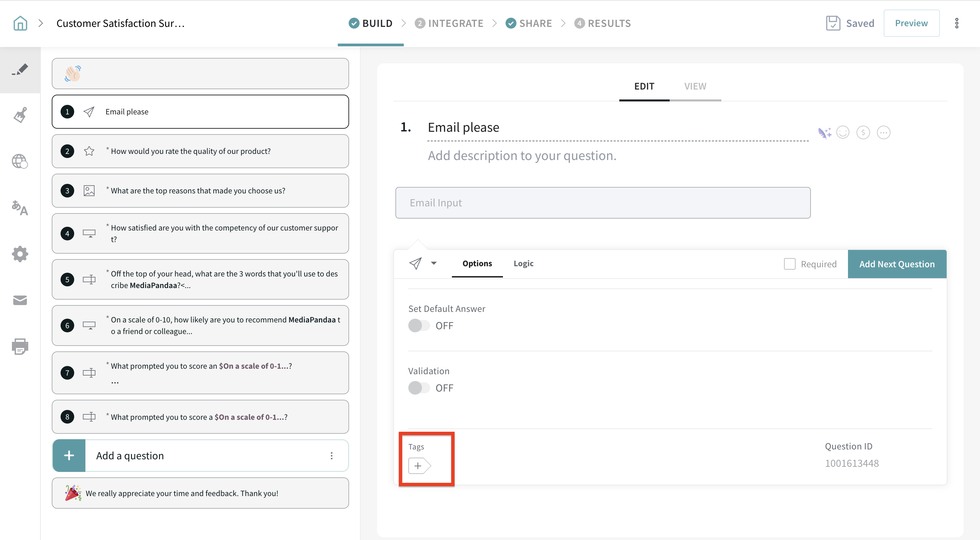The width and height of the screenshot is (980, 540).
Task: Switch to the VIEW tab
Action: tap(695, 86)
